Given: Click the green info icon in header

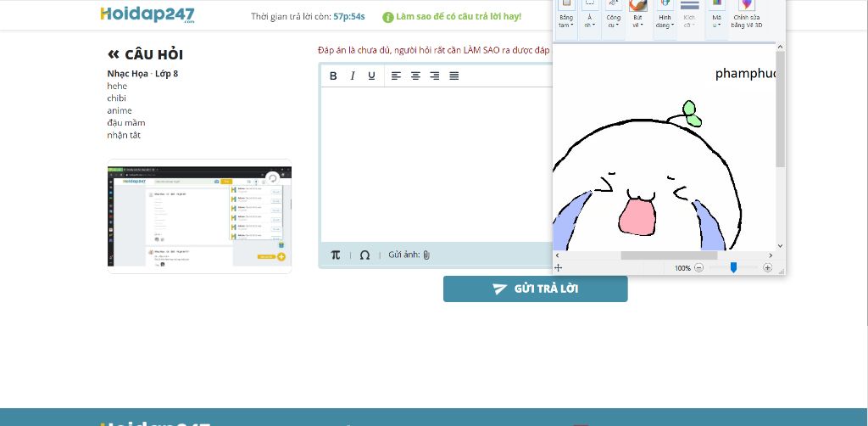Looking at the screenshot, I should pyautogui.click(x=388, y=17).
